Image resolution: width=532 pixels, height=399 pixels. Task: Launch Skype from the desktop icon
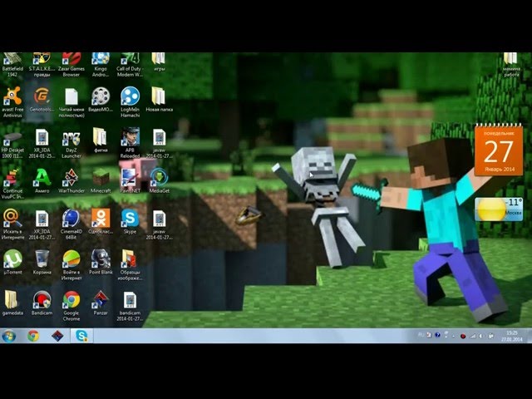point(130,221)
